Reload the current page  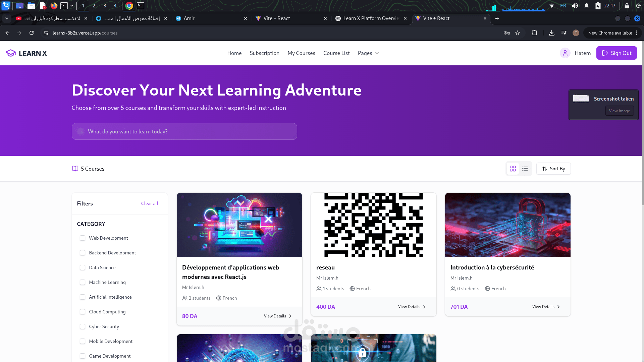(x=32, y=33)
